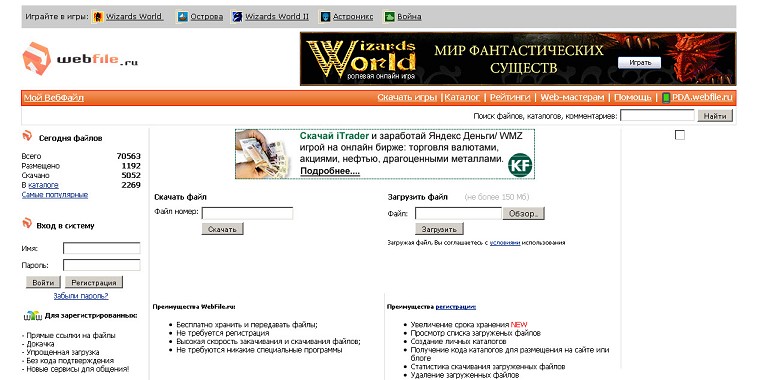Click the webfile.ru orange logo
This screenshot has width=758, height=380.
tap(36, 59)
